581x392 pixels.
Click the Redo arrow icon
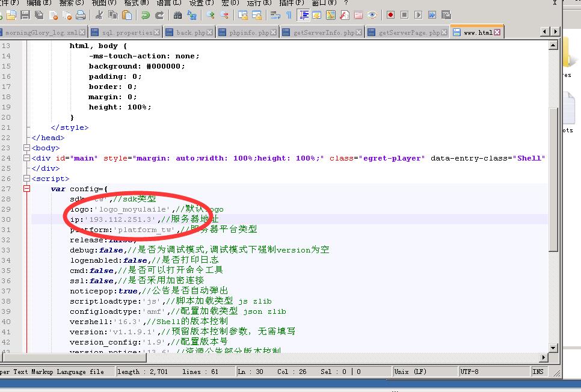[159, 15]
